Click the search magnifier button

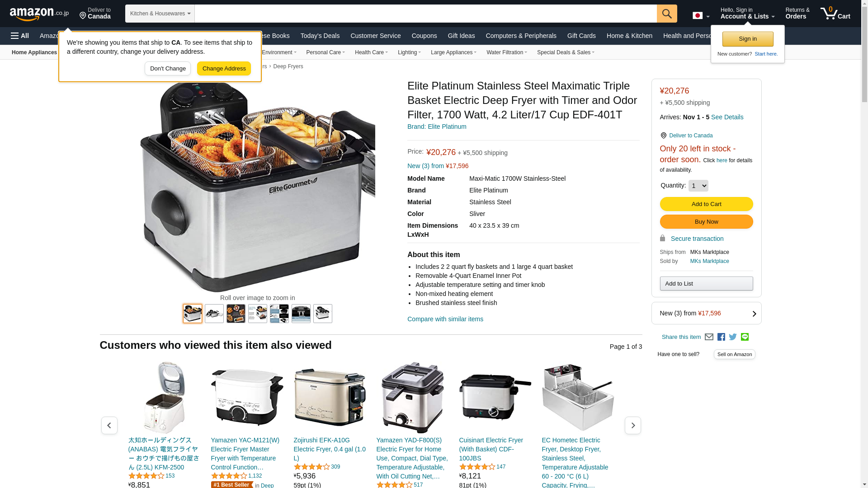[667, 14]
